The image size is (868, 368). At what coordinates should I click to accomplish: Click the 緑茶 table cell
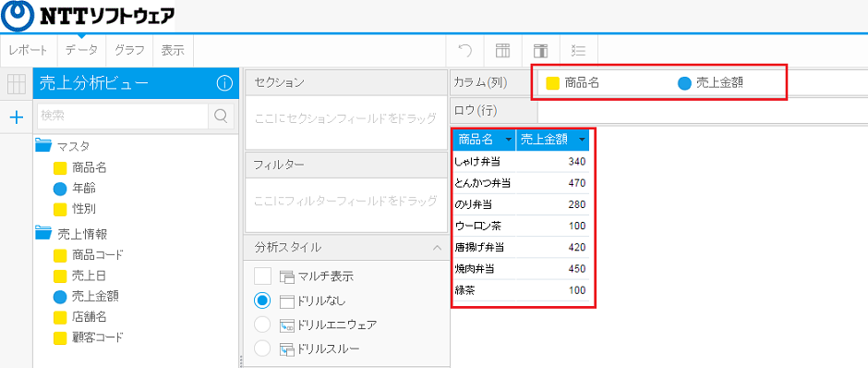coord(485,290)
